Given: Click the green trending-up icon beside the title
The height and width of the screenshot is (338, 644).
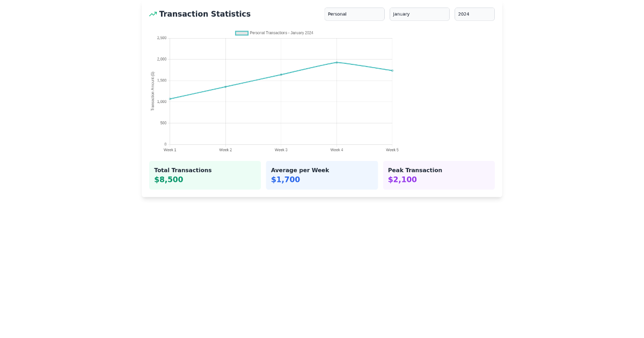Looking at the screenshot, I should 152,14.
